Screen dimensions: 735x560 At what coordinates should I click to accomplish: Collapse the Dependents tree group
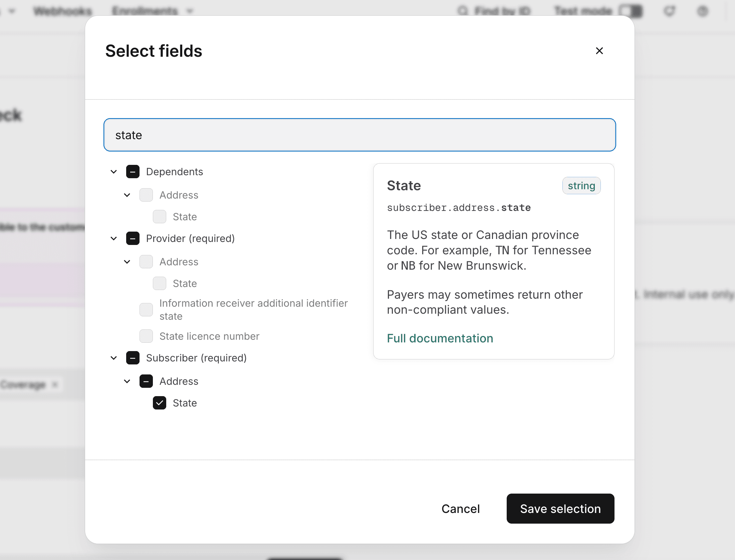click(114, 172)
